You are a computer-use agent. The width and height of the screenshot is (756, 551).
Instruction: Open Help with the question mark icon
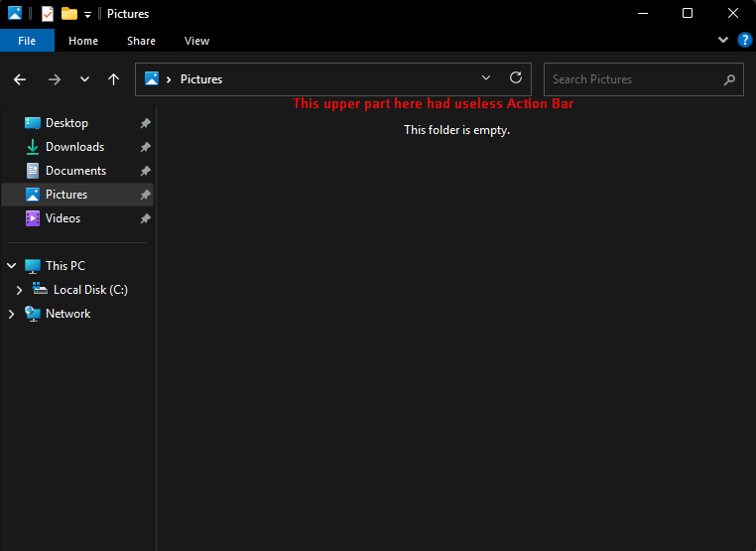[744, 40]
